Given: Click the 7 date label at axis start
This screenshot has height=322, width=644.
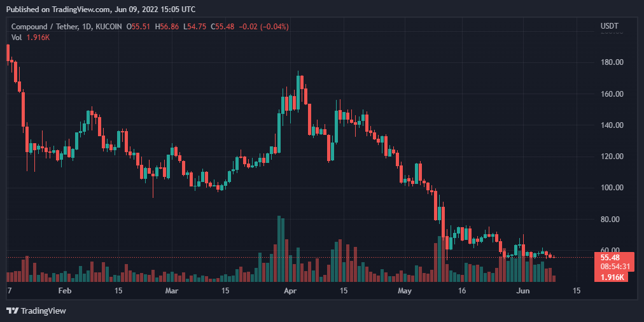Looking at the screenshot, I should pos(9,291).
